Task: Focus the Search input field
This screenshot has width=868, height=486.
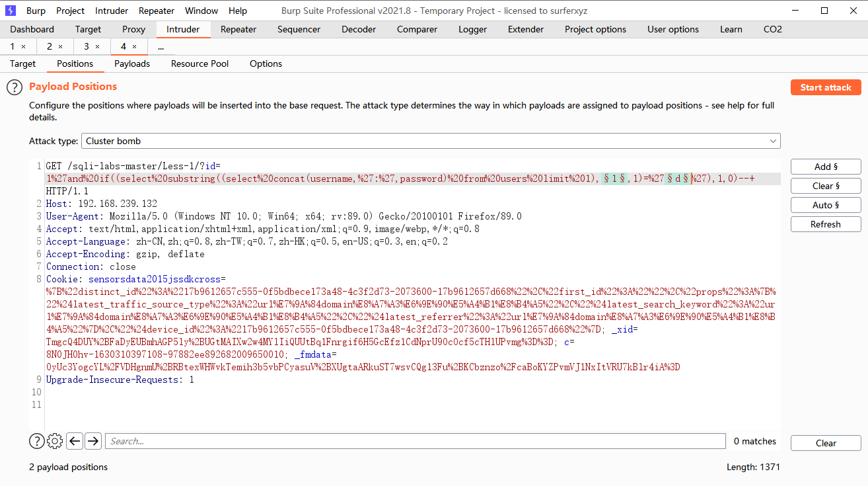Action: (x=415, y=441)
